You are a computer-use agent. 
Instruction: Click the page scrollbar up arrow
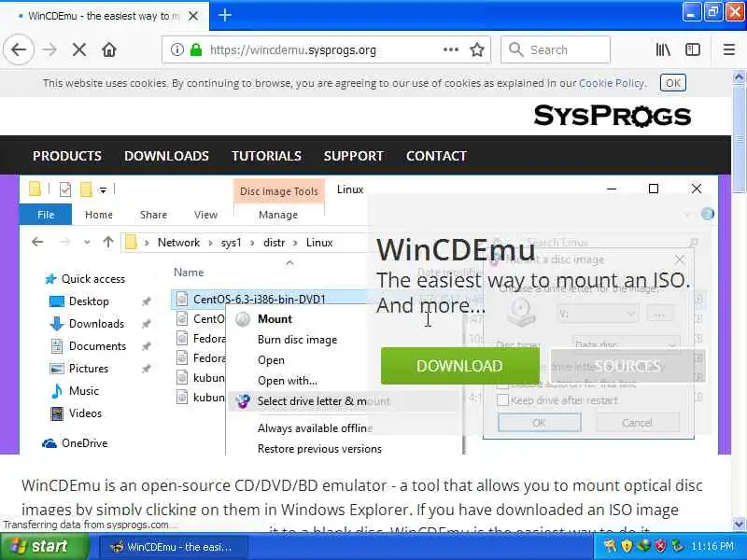[x=739, y=77]
